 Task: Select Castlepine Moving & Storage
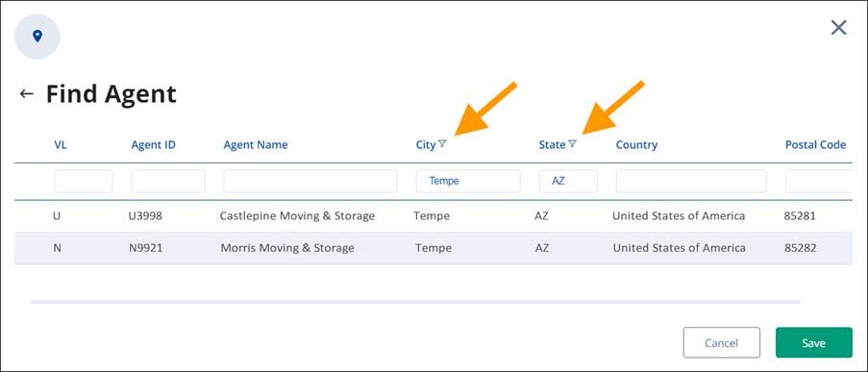[297, 216]
